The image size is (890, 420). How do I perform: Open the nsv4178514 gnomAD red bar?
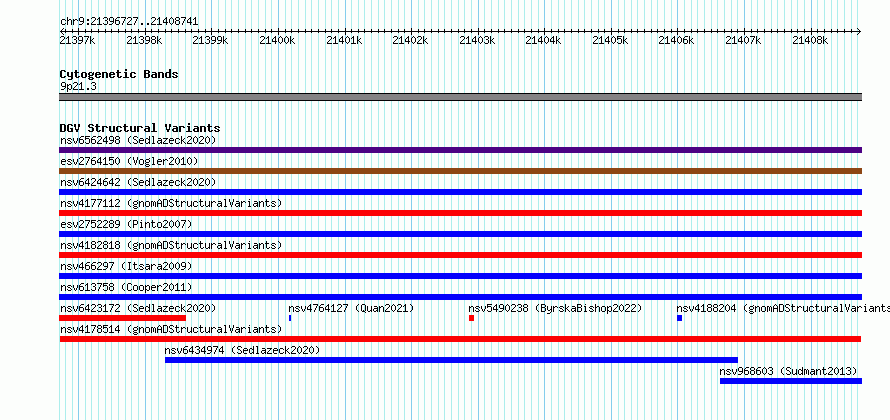click(x=460, y=339)
